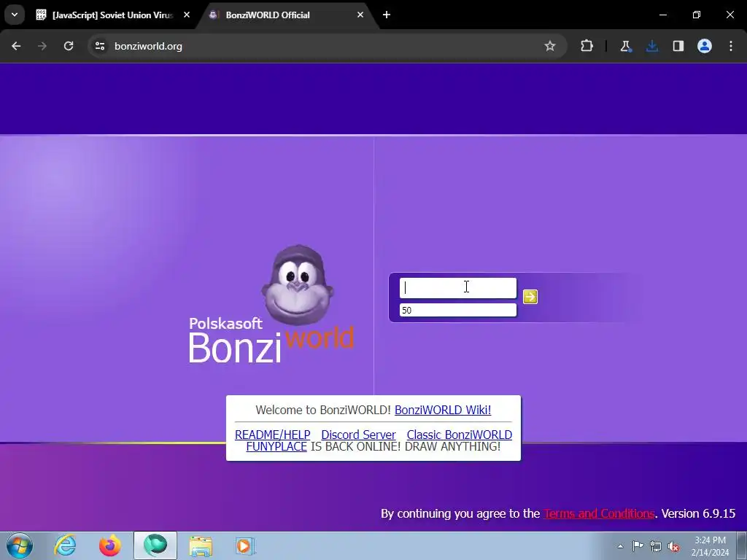Screen dimensions: 747x560
Task: Open Windows Explorer from the taskbar
Action: (201, 545)
